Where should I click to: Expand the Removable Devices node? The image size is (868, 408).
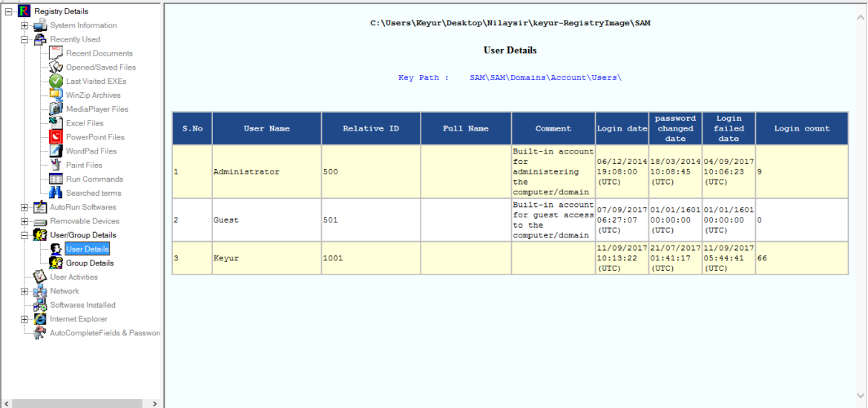[24, 221]
